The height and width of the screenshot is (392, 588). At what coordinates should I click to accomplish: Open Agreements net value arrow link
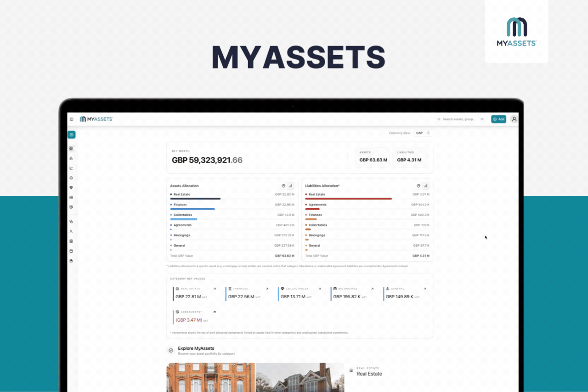[x=215, y=312]
